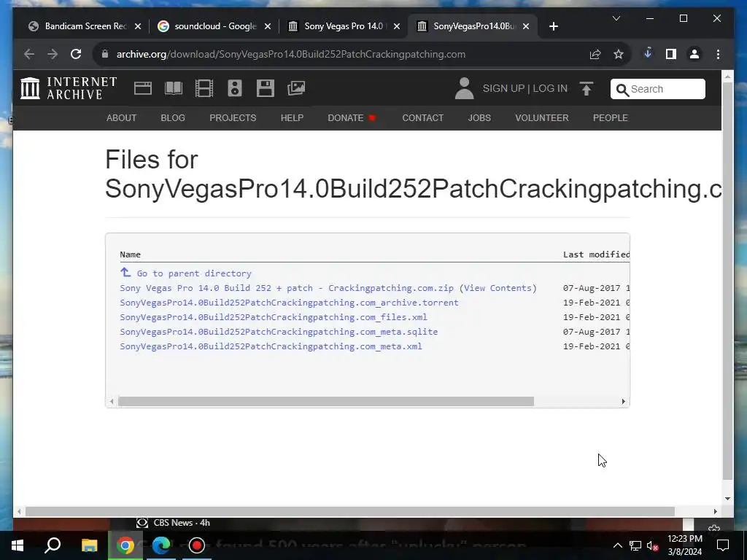Switch to the soundcloud - Google tab
Screen dimensions: 747x560
(x=215, y=26)
